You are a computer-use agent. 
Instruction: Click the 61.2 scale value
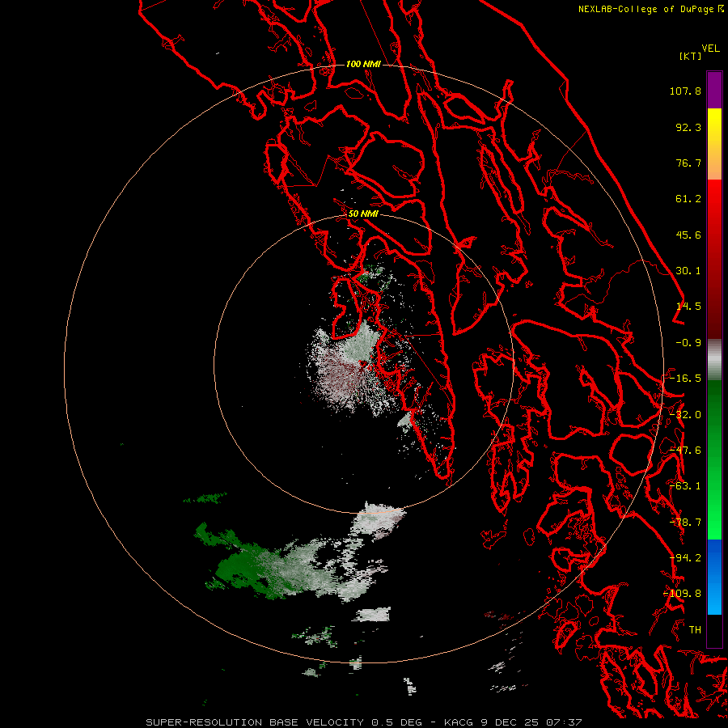click(x=688, y=199)
